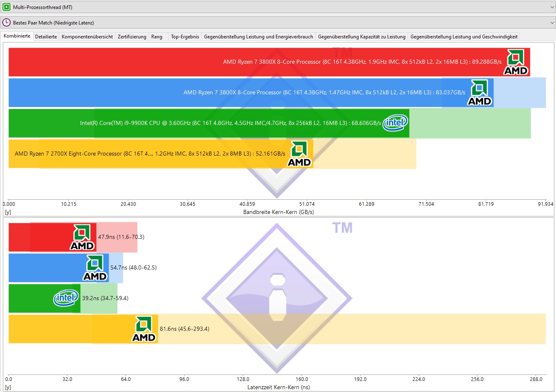556x392 pixels.
Task: Open the Multi-Prozessorthread (MT) dropdown
Action: click(278, 7)
